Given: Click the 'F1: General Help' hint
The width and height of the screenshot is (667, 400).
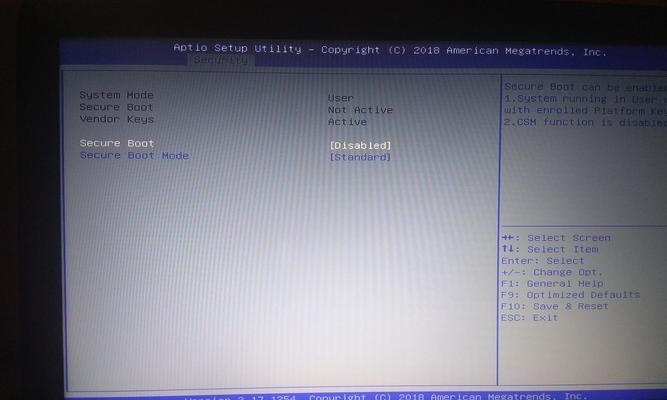Looking at the screenshot, I should (552, 283).
